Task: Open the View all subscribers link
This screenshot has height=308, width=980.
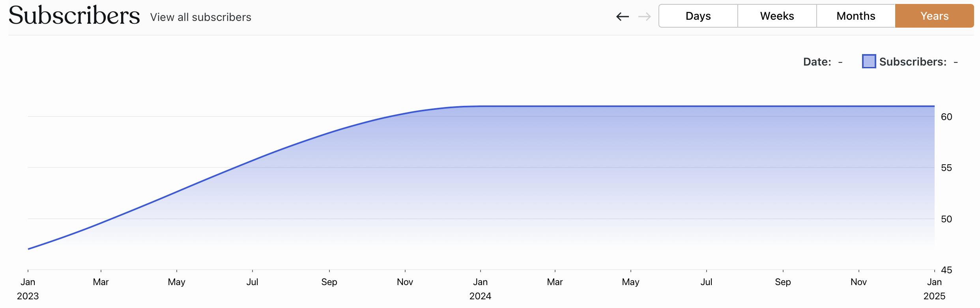Action: [x=200, y=17]
